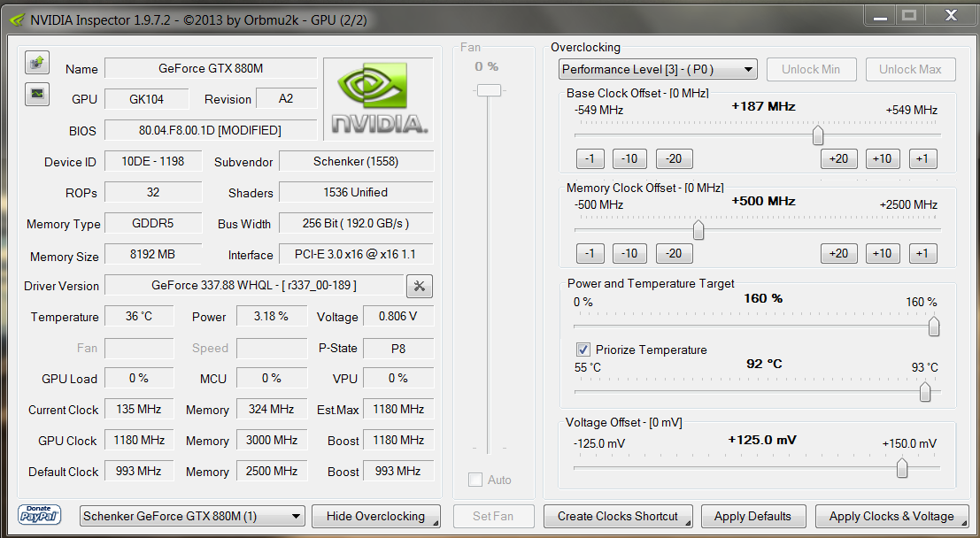This screenshot has width=980, height=538.
Task: Decrease base clock offset by 1
Action: [590, 158]
